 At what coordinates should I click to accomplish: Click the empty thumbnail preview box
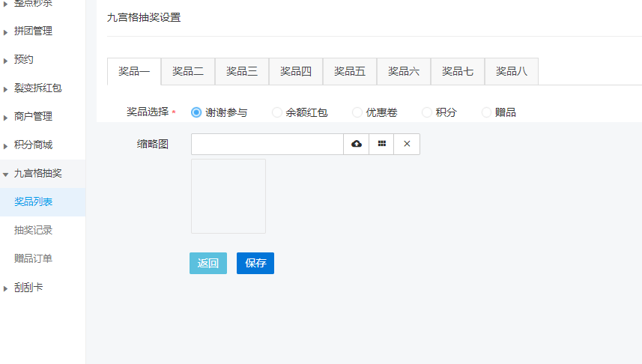(x=228, y=196)
